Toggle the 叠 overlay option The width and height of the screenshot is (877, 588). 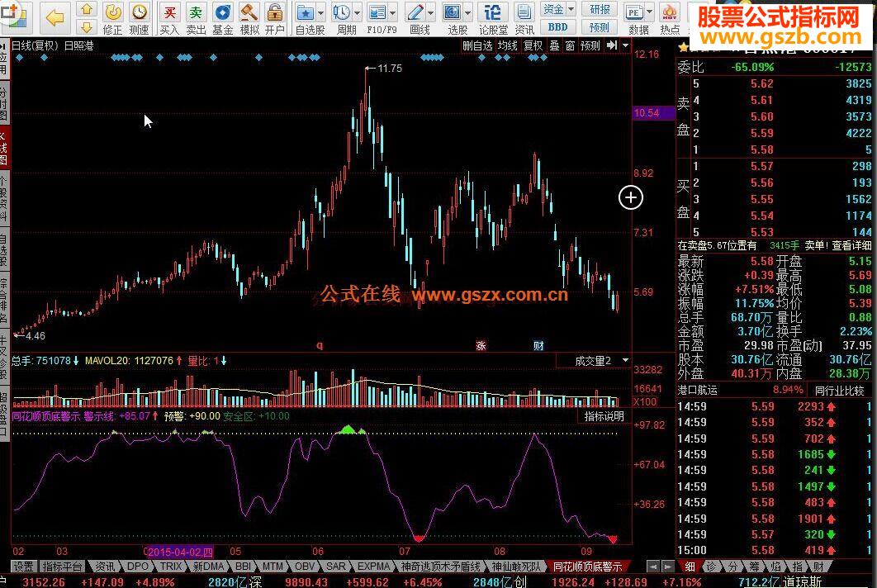coord(554,45)
